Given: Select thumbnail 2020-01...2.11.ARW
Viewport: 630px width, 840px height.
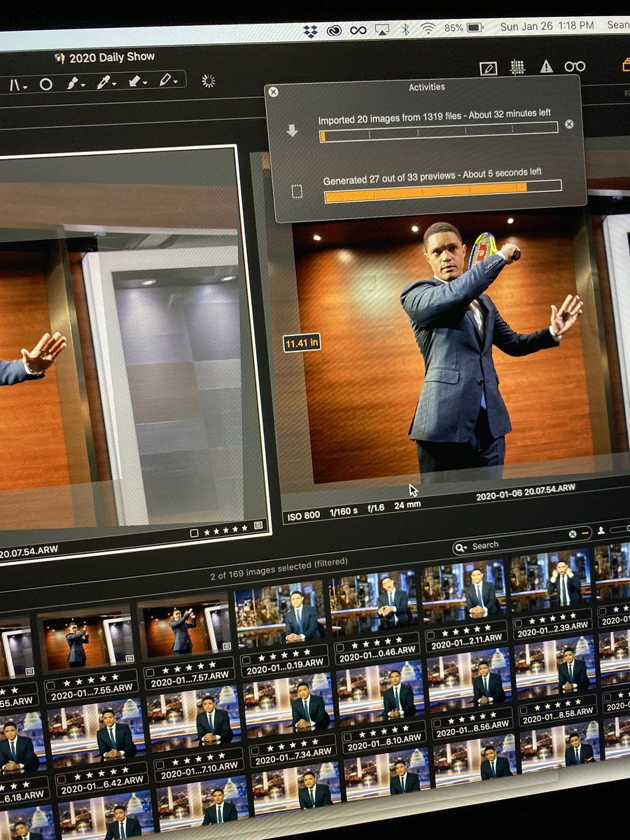Looking at the screenshot, I should pos(466,590).
